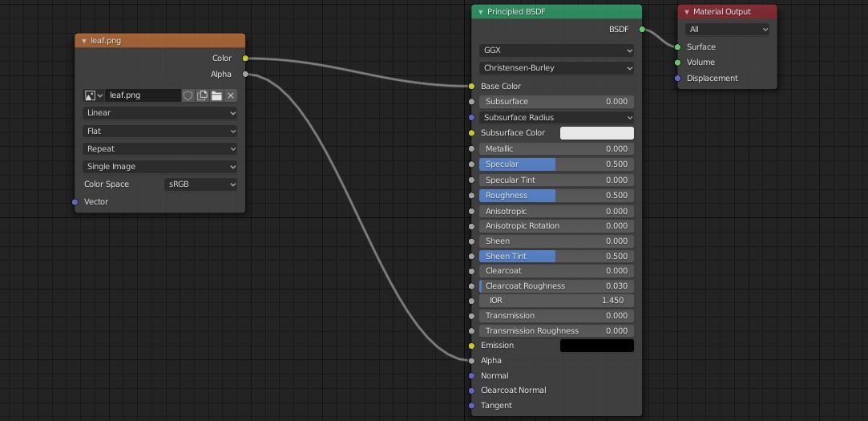Click the Clearcoat Normal input socket
Image resolution: width=868 pixels, height=421 pixels.
[471, 391]
